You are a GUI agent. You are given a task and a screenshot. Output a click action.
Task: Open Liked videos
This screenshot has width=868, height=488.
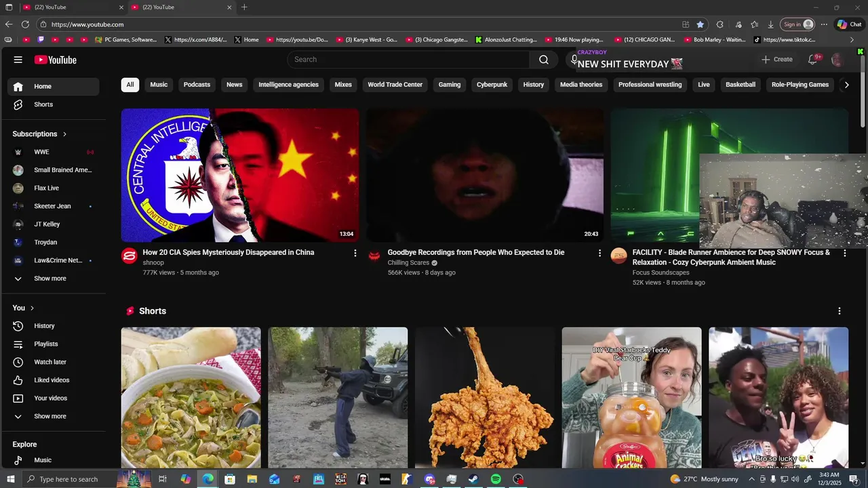(54, 380)
